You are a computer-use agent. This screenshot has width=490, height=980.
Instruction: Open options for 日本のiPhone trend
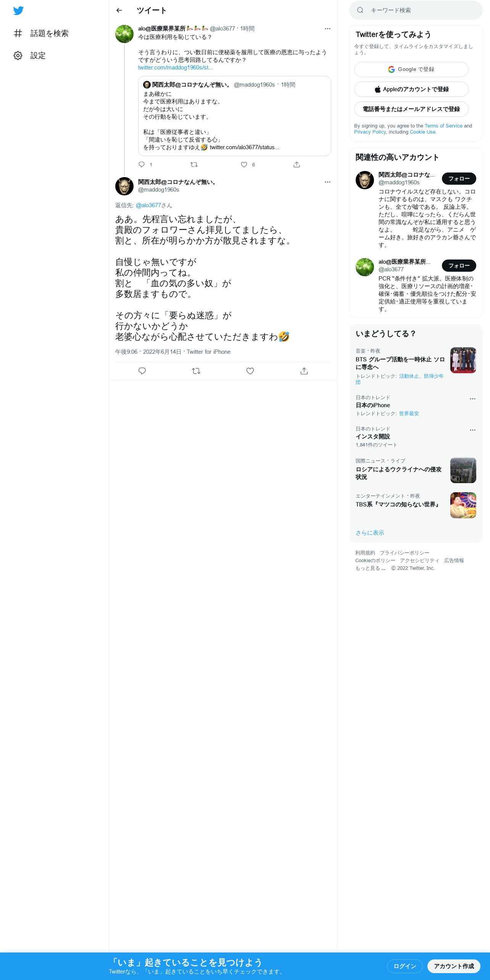472,399
